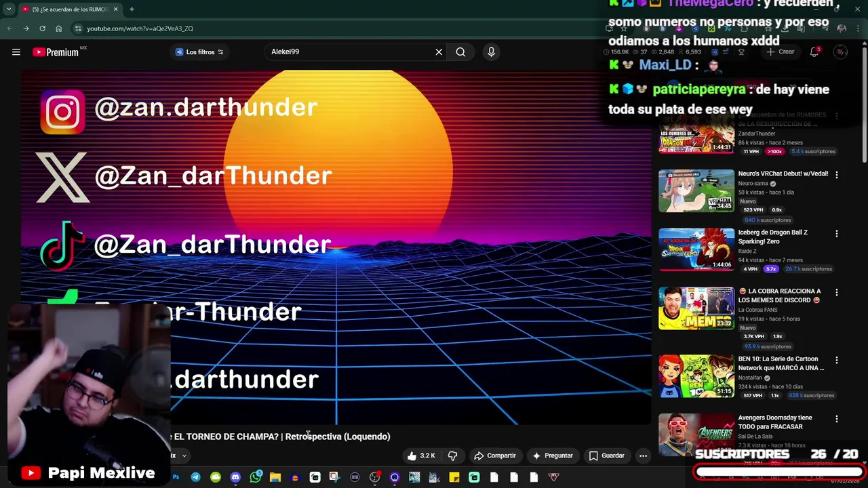Open the tab search dropdown chevron
The image size is (868, 488).
pos(9,9)
